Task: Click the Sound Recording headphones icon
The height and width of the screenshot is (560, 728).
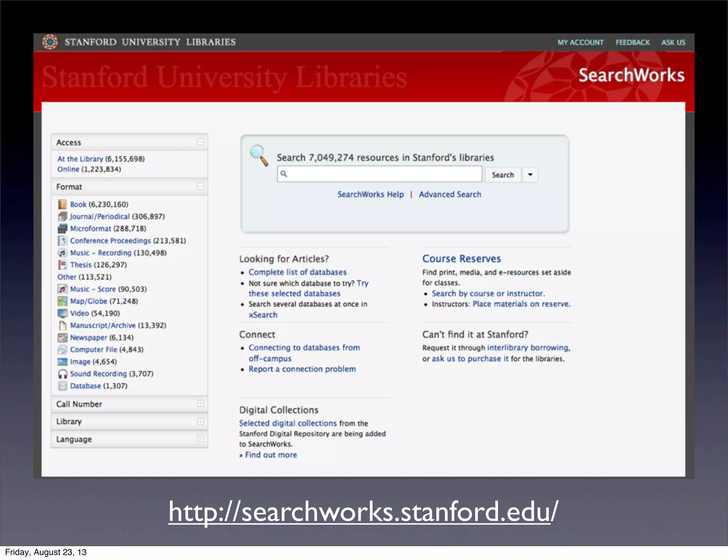Action: 62,374
